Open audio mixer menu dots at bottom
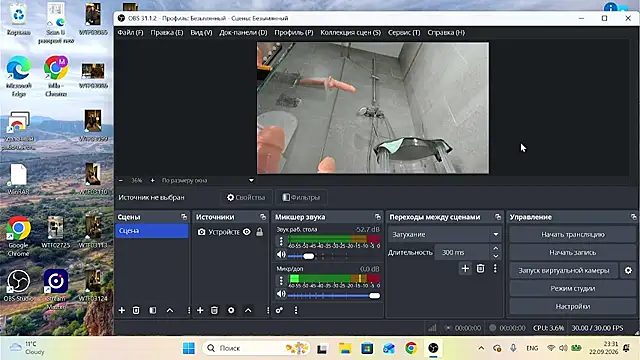The width and height of the screenshot is (640, 360). [296, 310]
